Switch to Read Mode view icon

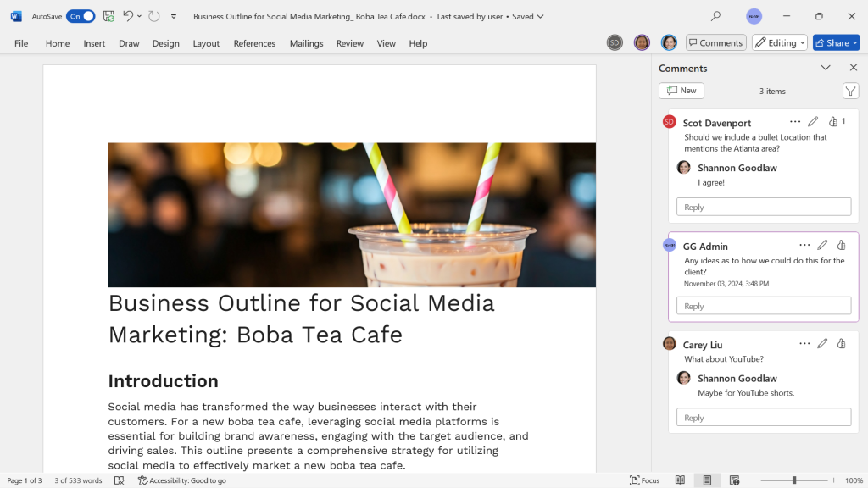(680, 480)
